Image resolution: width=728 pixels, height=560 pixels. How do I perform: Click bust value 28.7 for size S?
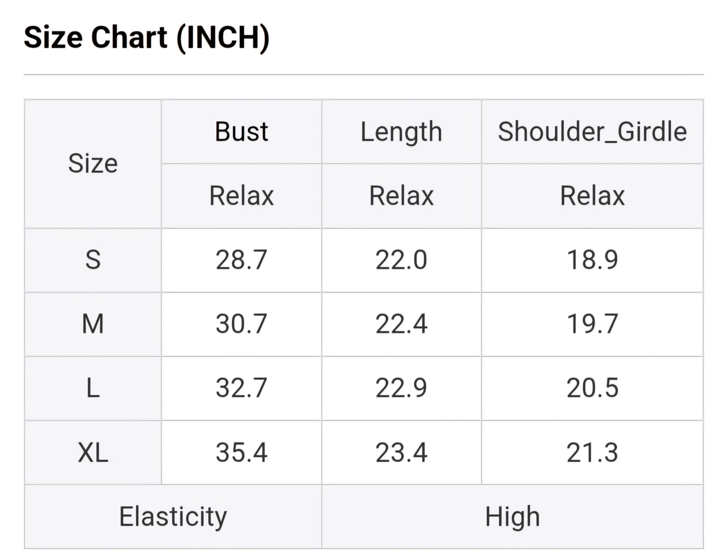[x=241, y=260]
